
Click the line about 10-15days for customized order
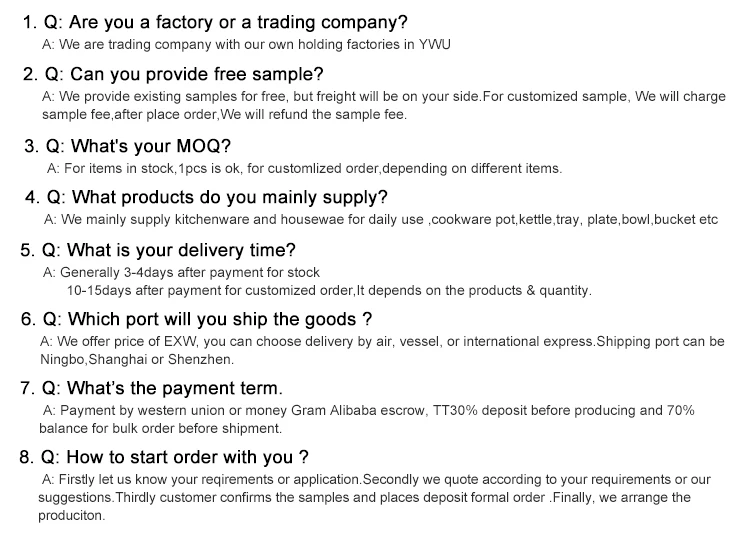click(329, 290)
